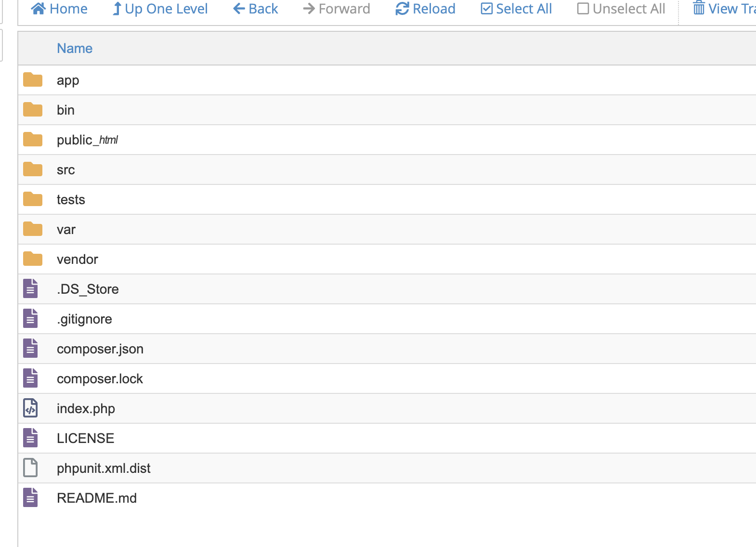
Task: Go up one level in directory
Action: (160, 9)
